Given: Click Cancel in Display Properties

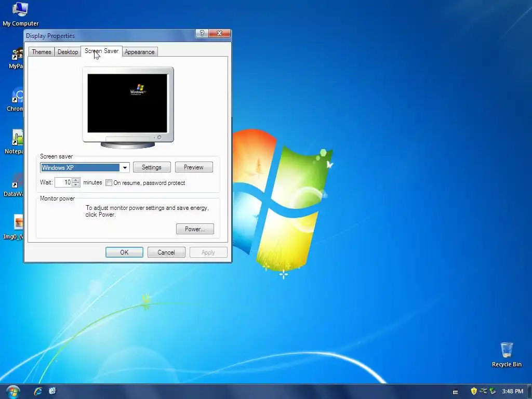Looking at the screenshot, I should [x=166, y=252].
